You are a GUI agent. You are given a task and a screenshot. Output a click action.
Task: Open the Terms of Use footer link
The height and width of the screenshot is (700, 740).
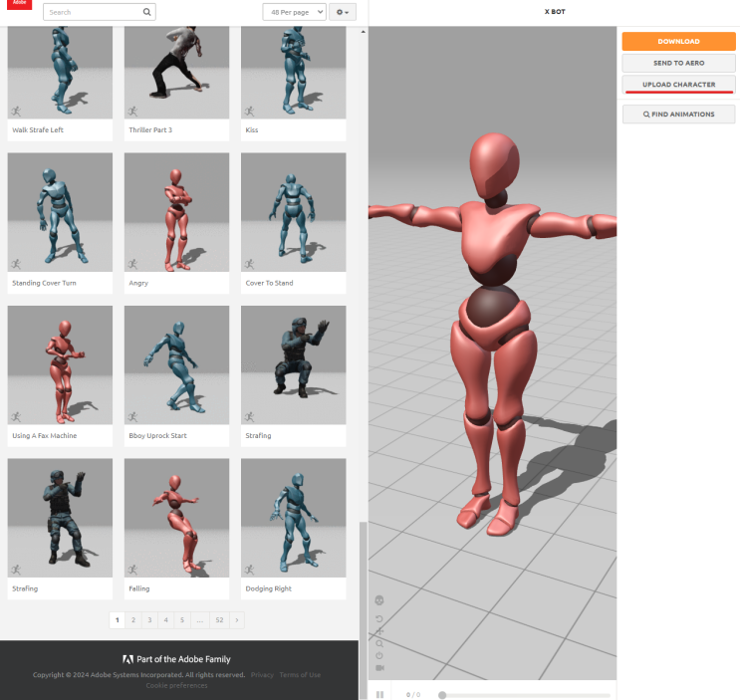(x=300, y=675)
